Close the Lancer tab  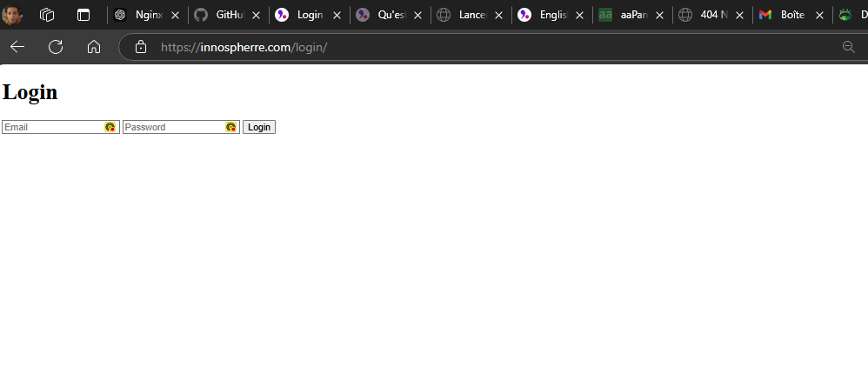click(498, 16)
